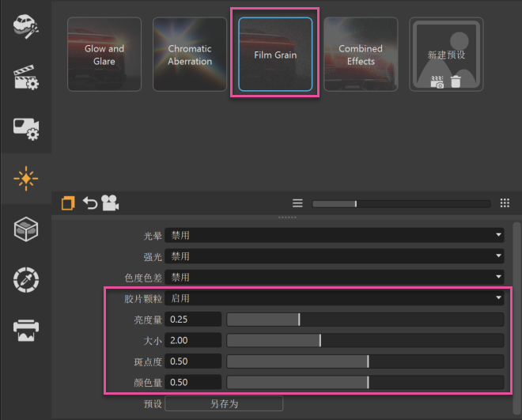The height and width of the screenshot is (420, 522).
Task: Click the vertical scrollbar of settings panel
Action: tap(516, 319)
